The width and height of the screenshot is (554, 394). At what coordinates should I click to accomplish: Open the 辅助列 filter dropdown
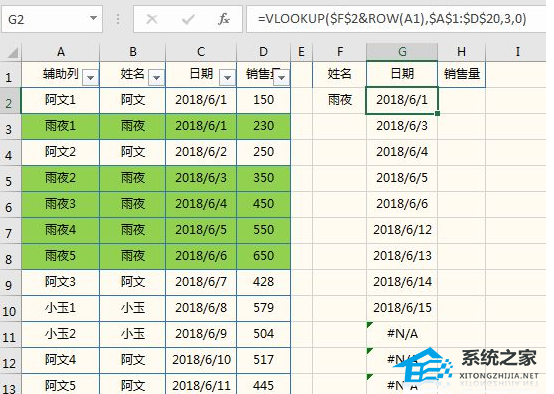click(x=90, y=77)
